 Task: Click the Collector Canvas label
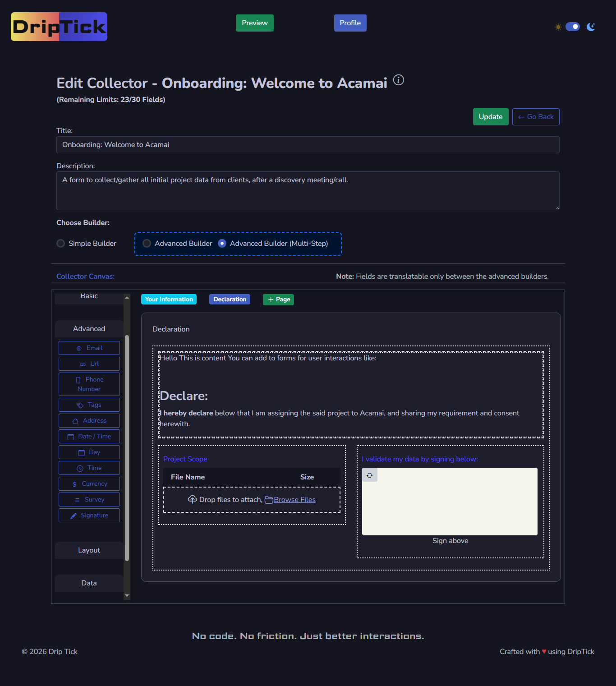[x=86, y=276]
